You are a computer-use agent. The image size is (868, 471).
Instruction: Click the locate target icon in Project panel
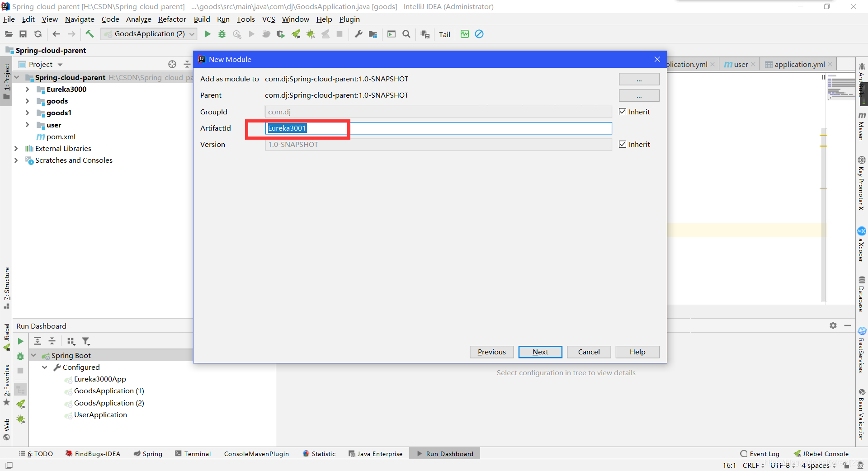172,64
